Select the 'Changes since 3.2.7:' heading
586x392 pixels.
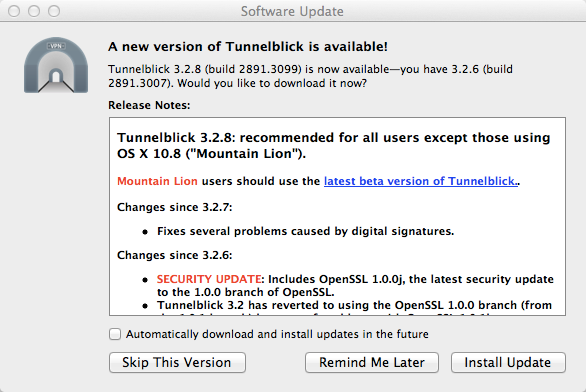(175, 207)
